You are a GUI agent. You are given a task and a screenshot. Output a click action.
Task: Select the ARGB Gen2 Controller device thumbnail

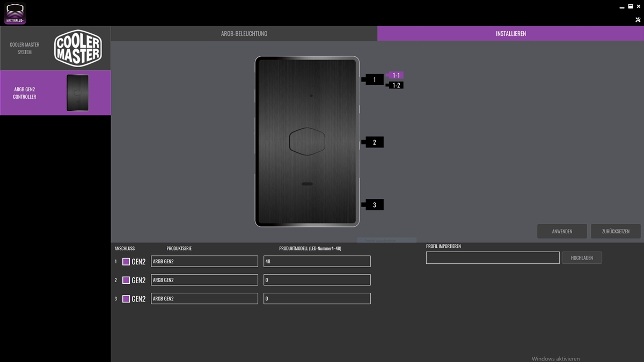tap(78, 93)
